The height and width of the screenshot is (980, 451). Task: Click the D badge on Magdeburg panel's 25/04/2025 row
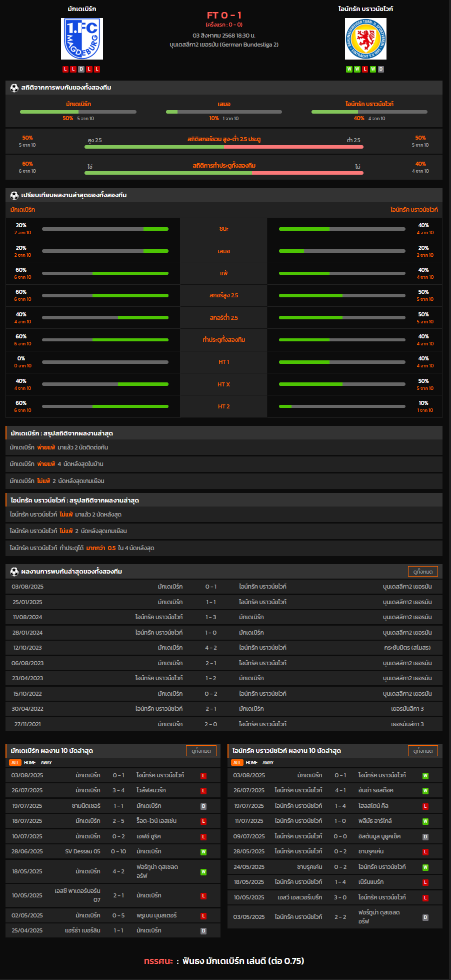[203, 931]
